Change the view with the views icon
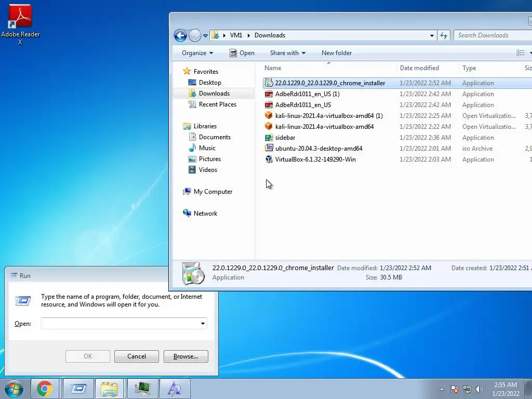The image size is (532, 399). click(x=520, y=53)
